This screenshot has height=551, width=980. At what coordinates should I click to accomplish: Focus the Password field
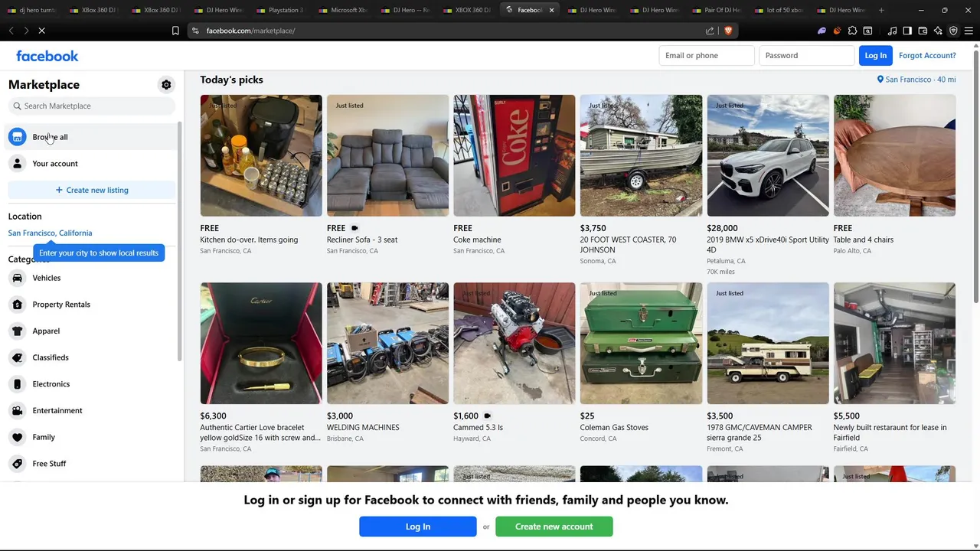(x=806, y=56)
